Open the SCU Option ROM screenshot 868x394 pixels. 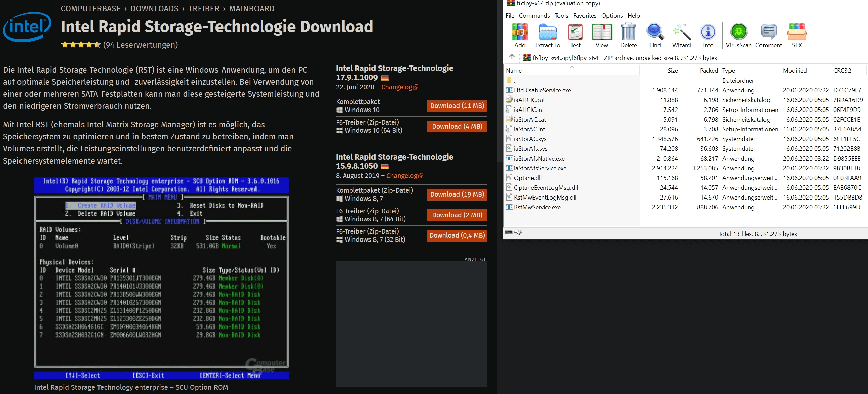tap(161, 278)
